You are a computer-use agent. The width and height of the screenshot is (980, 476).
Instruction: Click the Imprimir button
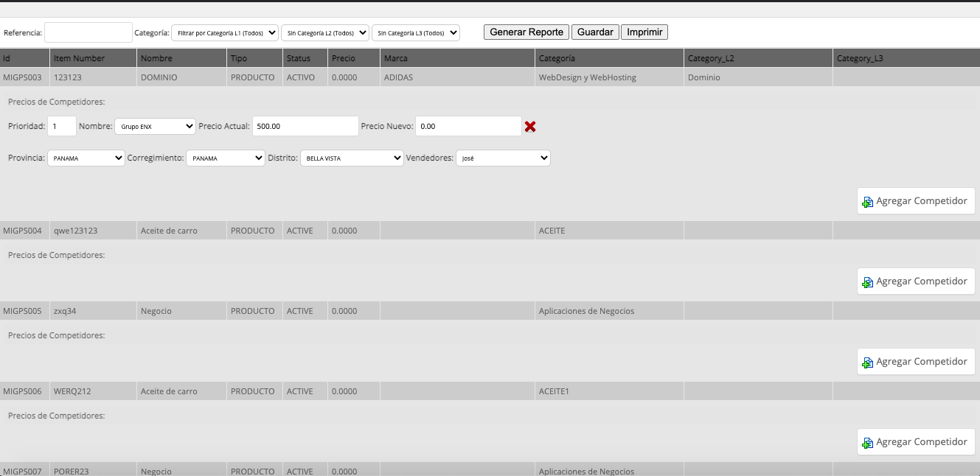644,32
